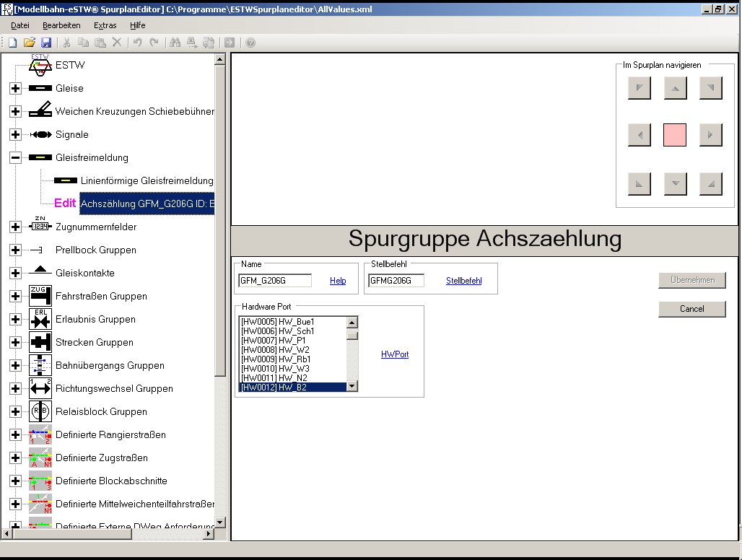Click the Fahrstraßen Gruppen ZUG icon
The width and height of the screenshot is (742, 560).
click(40, 296)
